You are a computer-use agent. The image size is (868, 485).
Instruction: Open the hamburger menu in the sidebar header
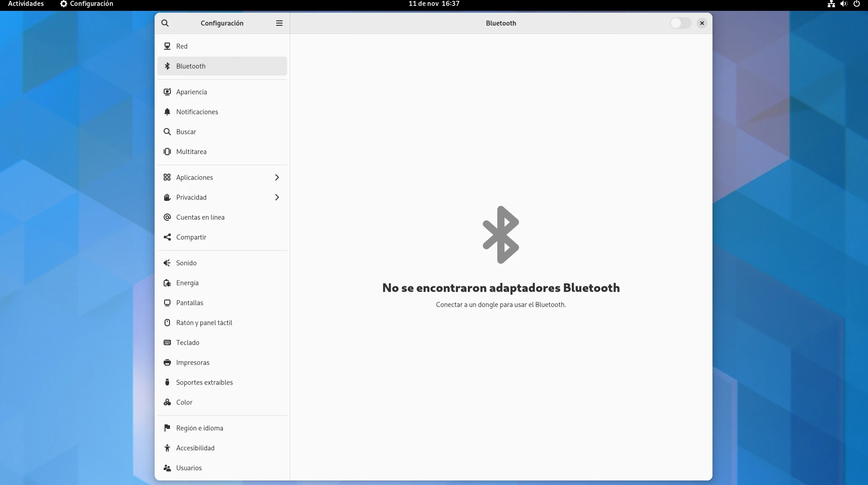(x=279, y=23)
